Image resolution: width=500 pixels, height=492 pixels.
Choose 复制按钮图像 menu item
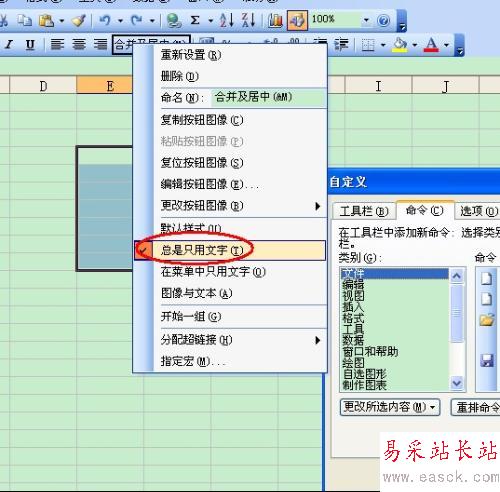tap(230, 120)
